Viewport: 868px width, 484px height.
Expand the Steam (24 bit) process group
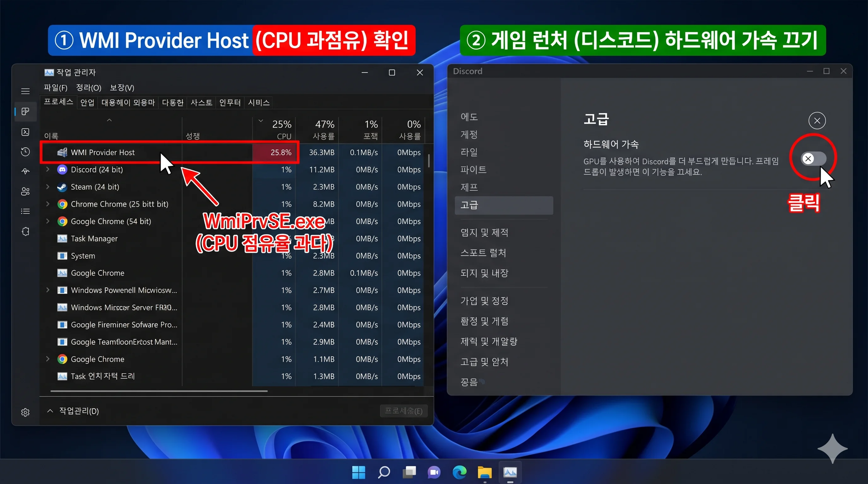(x=48, y=187)
